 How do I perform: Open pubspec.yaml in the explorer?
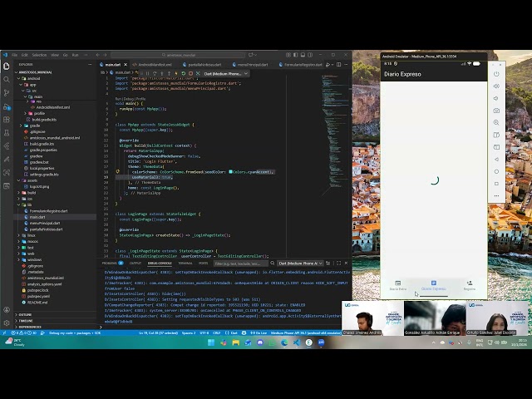tap(40, 296)
